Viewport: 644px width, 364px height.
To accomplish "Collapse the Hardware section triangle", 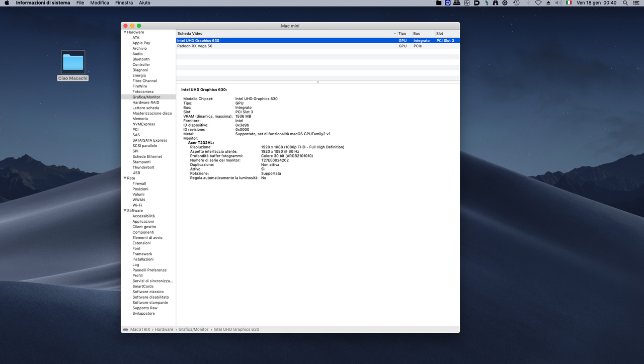I will (x=125, y=32).
